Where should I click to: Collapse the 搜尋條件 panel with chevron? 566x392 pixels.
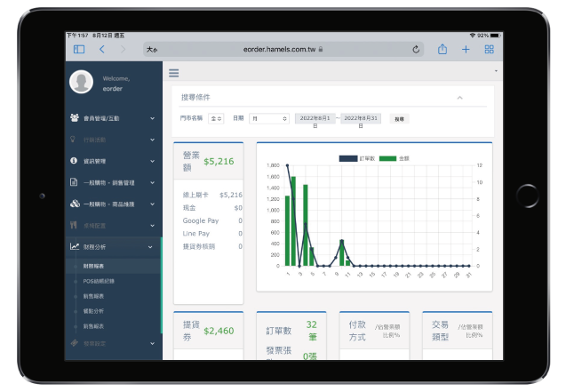pos(460,98)
